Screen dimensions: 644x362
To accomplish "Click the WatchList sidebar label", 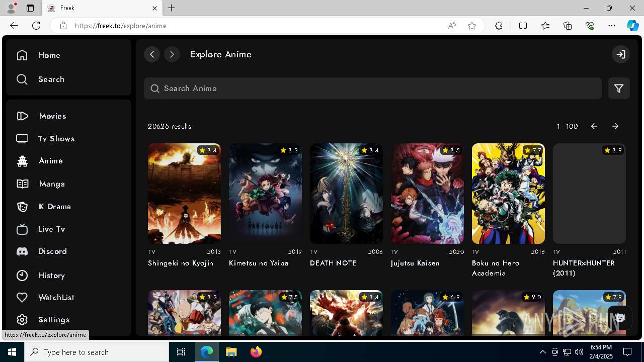I will click(x=56, y=298).
